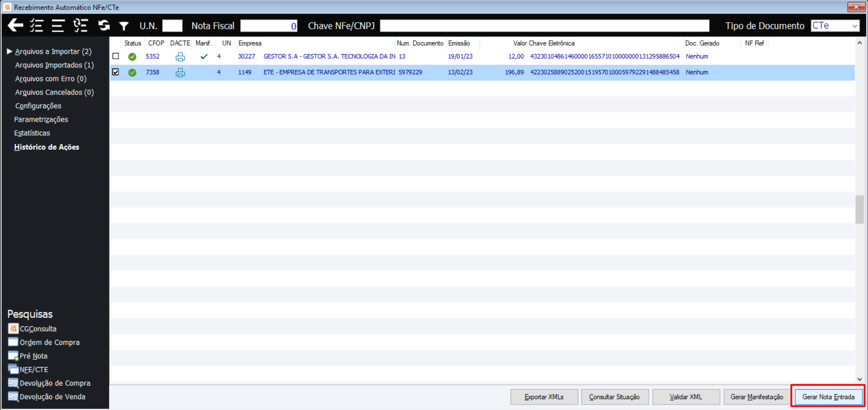Sort by the Num. Documento column header
Image resolution: width=868 pixels, height=410 pixels.
click(x=420, y=43)
